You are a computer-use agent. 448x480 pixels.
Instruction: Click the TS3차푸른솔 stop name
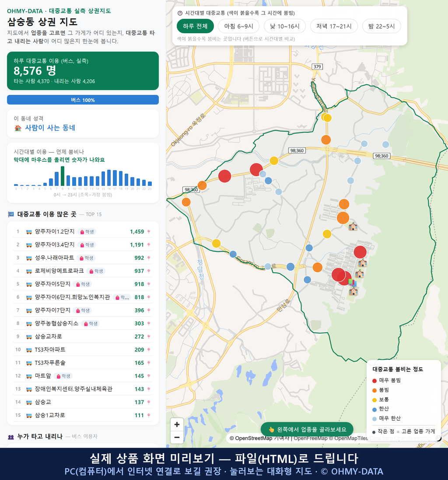tap(50, 363)
